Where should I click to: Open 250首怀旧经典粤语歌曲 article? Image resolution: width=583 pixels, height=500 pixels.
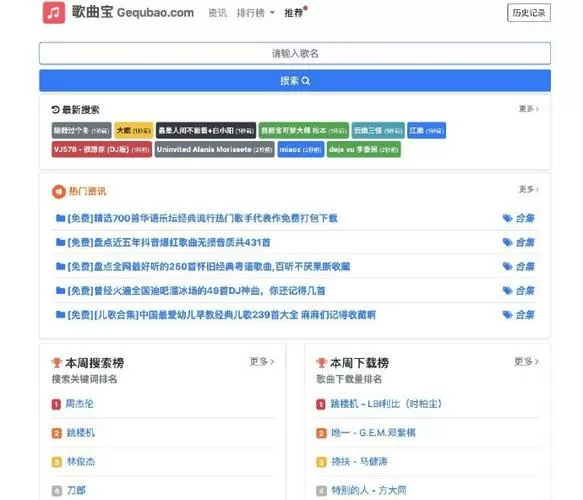point(209,267)
